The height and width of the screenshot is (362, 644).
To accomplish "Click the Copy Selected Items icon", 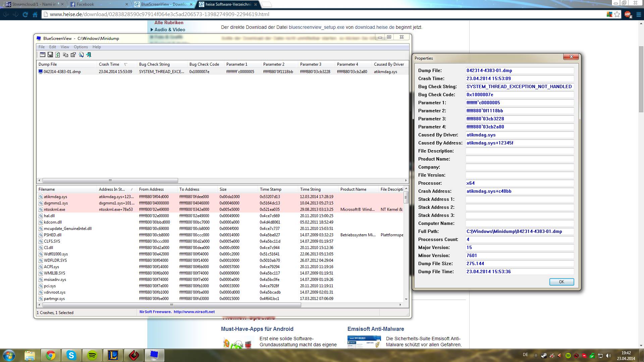I will click(65, 55).
